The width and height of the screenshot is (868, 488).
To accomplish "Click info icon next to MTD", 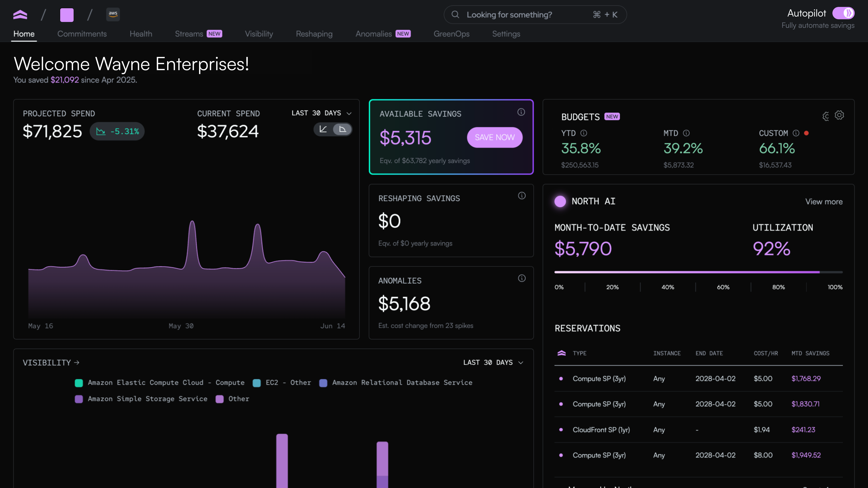I will [x=686, y=133].
